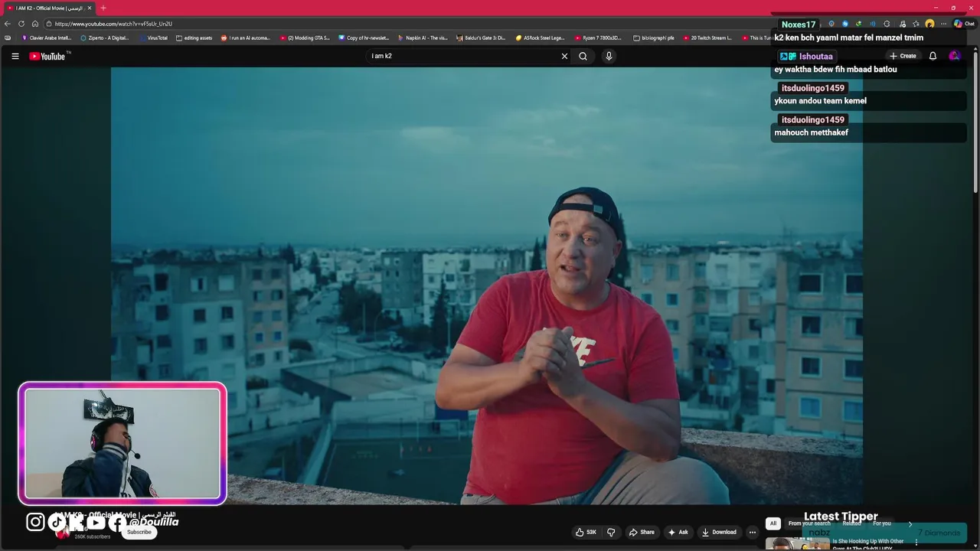Share the video
The width and height of the screenshot is (980, 551).
642,532
